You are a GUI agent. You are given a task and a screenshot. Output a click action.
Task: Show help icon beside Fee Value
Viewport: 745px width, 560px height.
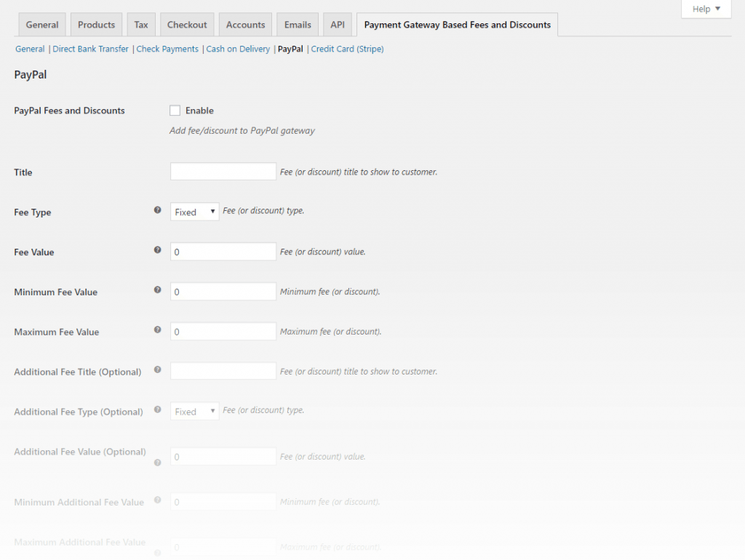tap(157, 250)
